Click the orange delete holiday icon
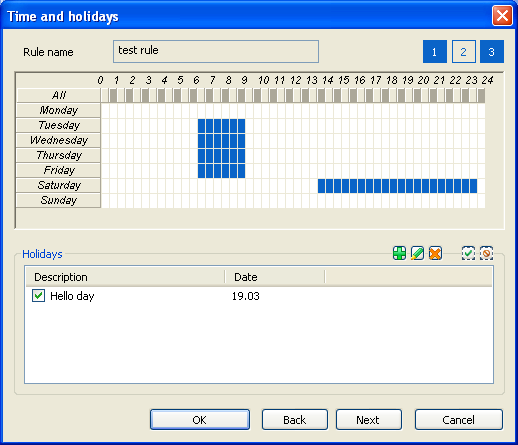 click(x=435, y=253)
